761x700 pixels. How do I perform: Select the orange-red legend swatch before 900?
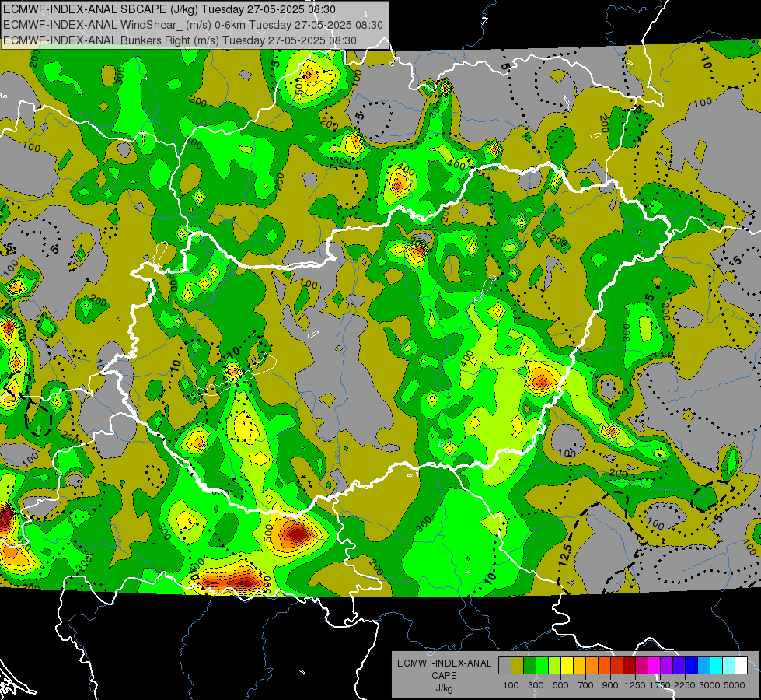pos(605,666)
